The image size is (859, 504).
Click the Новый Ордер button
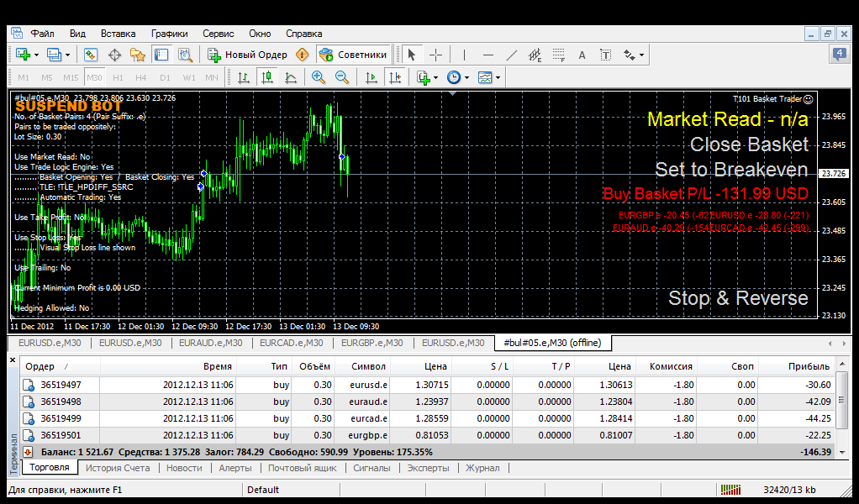(247, 55)
